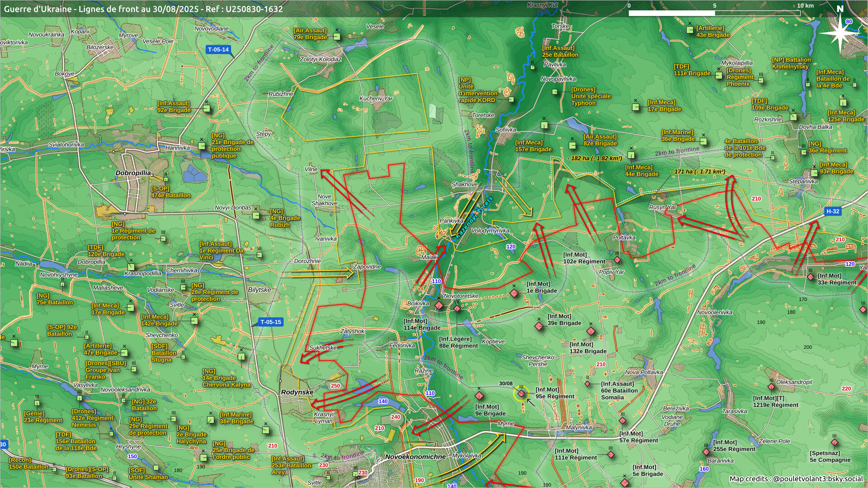Click the 102e Régiment red diamond marker
This screenshot has width=868, height=488.
click(617, 260)
